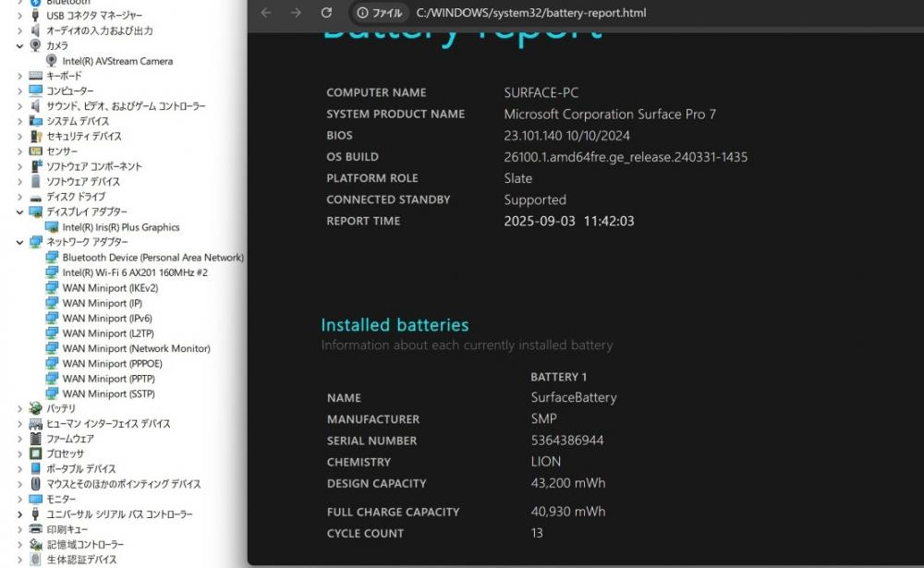Expand the センサー category arrow
The height and width of the screenshot is (568, 924).
coord(19,151)
